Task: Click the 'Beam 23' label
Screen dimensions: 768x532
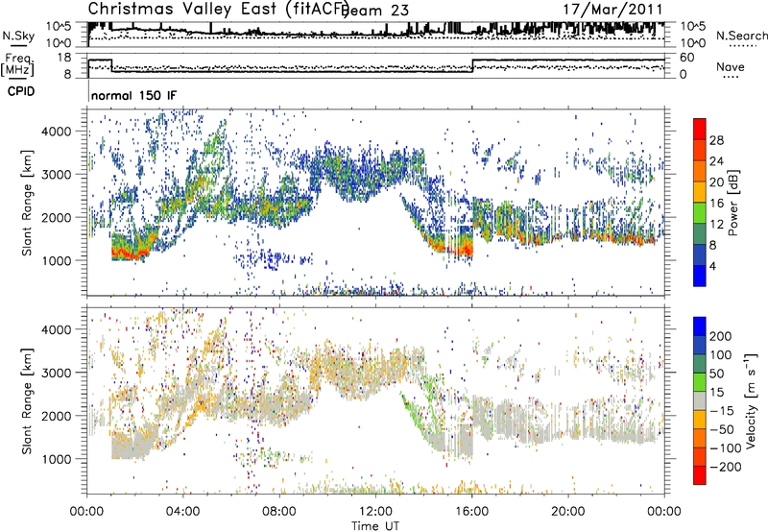Action: 375,11
